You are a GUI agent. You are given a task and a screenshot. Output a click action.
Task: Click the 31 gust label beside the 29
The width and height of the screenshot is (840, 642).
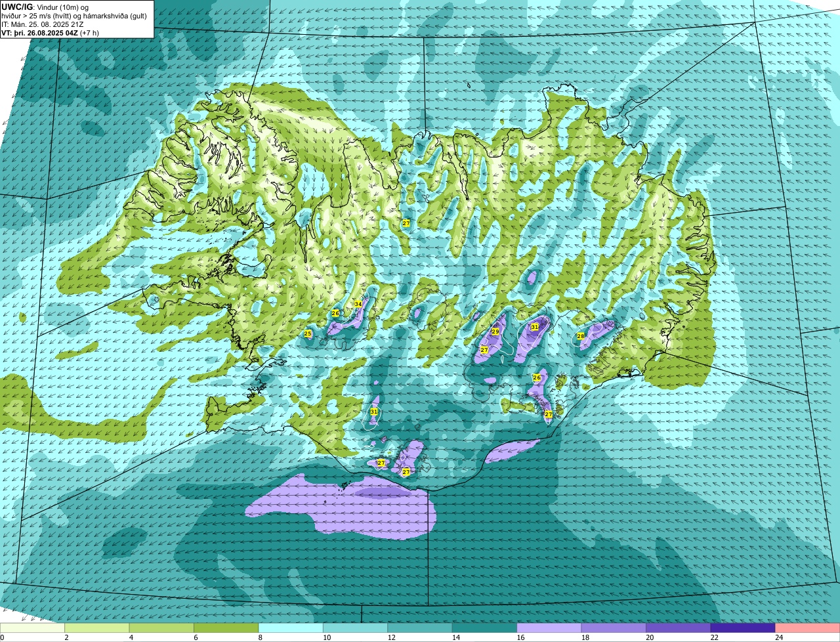535,327
